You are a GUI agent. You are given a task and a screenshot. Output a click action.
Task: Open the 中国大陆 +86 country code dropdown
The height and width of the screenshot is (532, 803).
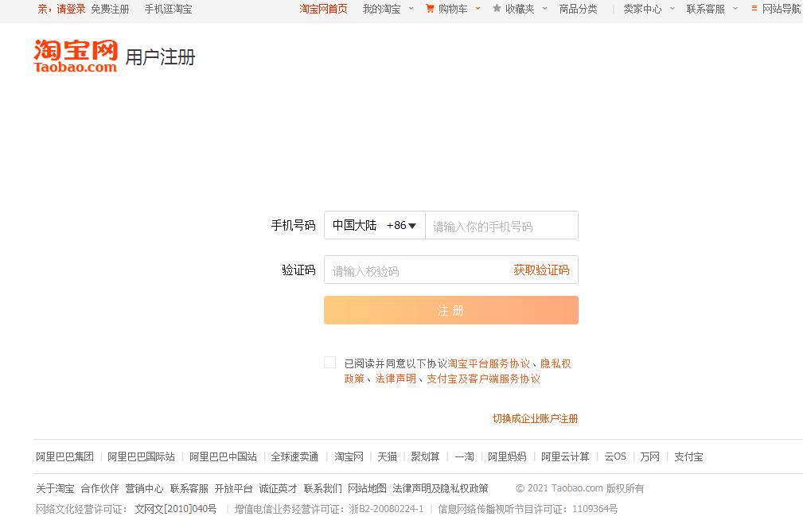(x=374, y=225)
